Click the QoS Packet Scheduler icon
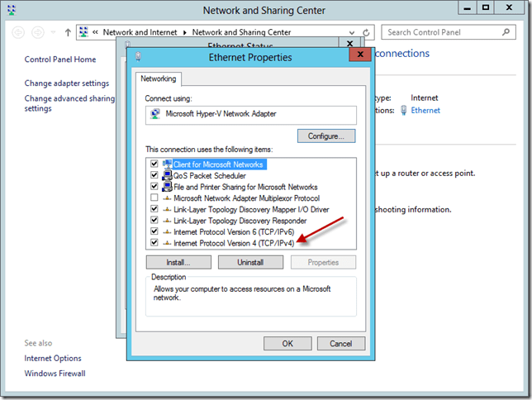This screenshot has height=400, width=532. [166, 176]
